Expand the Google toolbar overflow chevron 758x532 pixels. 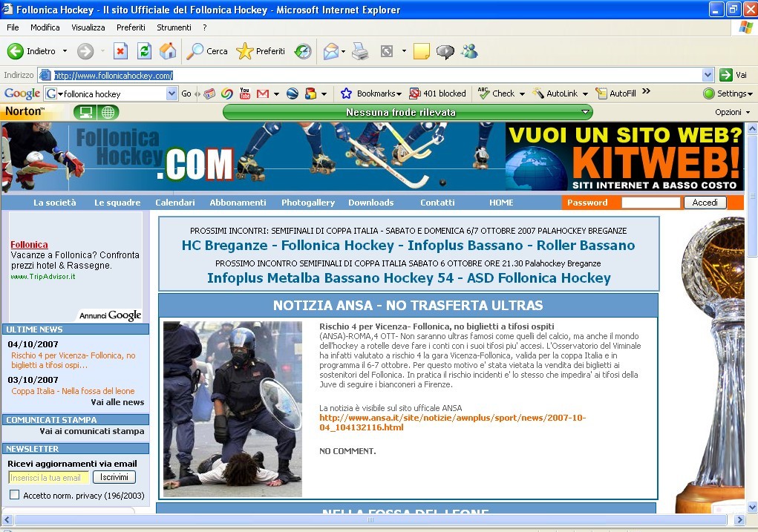pyautogui.click(x=647, y=91)
